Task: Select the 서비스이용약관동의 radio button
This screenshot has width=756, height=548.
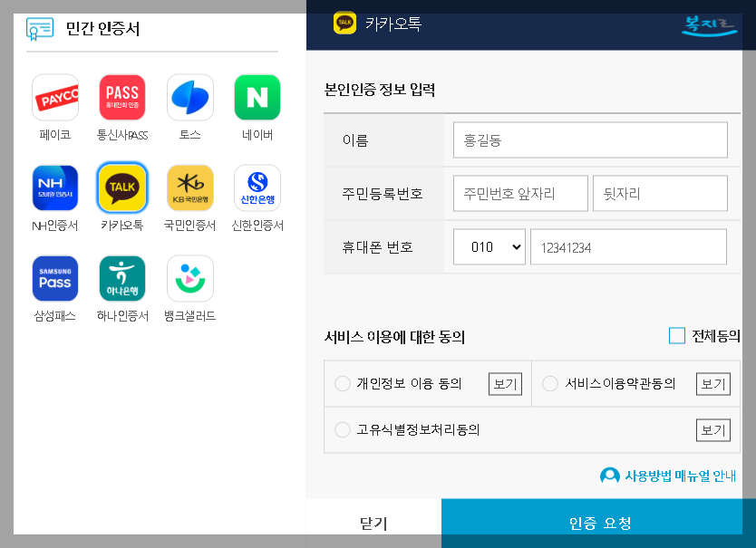Action: click(x=550, y=384)
